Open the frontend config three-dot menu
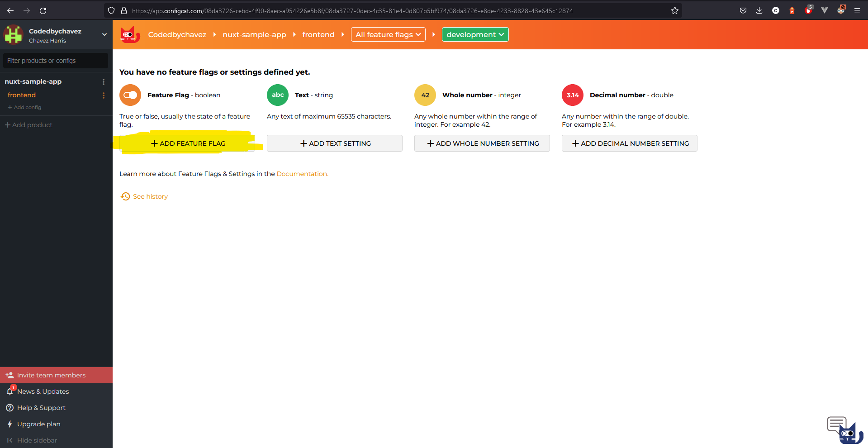 point(104,95)
